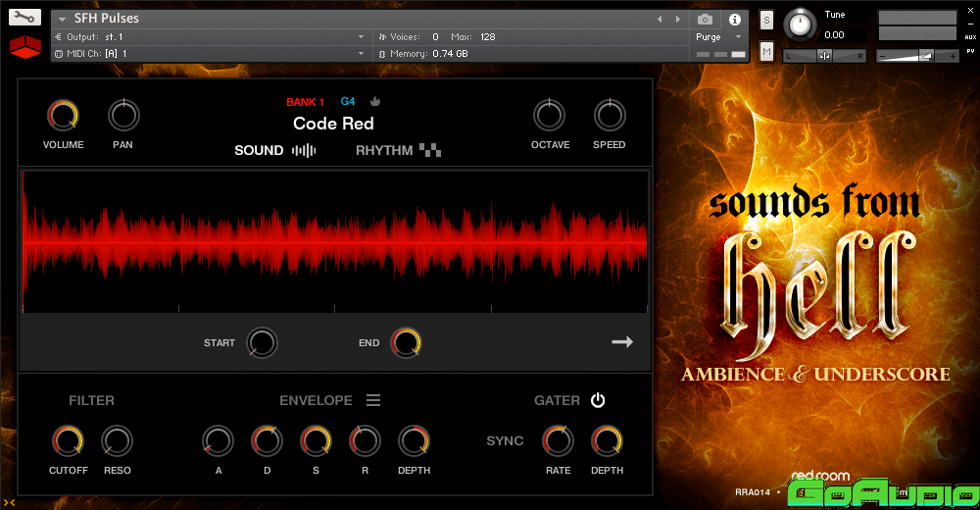Open the wrench instrument edit mode
This screenshot has width=980, height=510.
[24, 18]
